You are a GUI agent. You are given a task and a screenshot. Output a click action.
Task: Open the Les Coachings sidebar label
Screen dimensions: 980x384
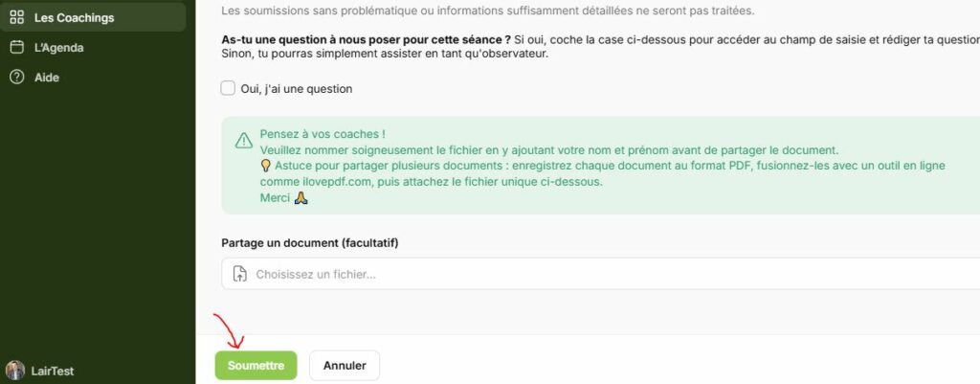click(74, 17)
